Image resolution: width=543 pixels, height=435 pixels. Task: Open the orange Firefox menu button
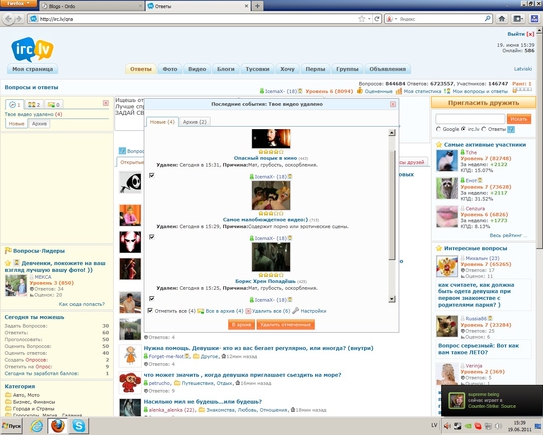(x=18, y=3)
